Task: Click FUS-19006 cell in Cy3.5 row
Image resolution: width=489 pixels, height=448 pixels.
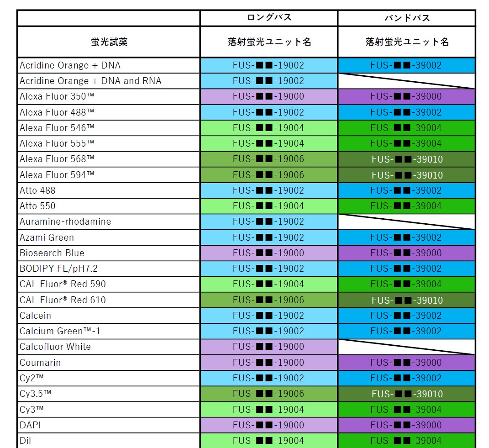Action: [x=269, y=394]
